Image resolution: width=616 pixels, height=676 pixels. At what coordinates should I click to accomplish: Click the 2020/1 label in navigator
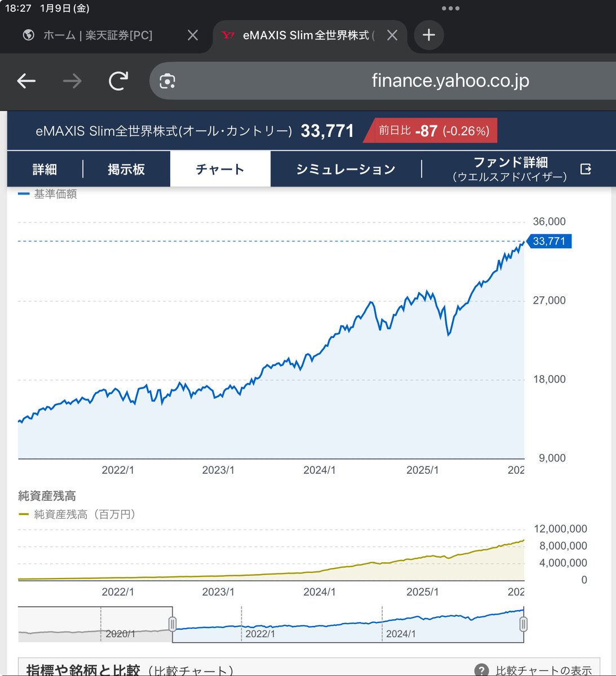(121, 634)
